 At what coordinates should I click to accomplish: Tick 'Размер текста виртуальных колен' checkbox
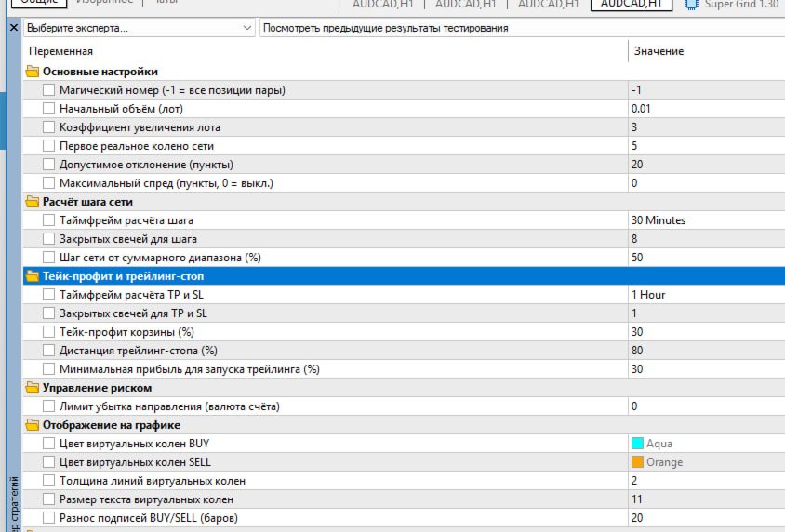pyautogui.click(x=48, y=499)
